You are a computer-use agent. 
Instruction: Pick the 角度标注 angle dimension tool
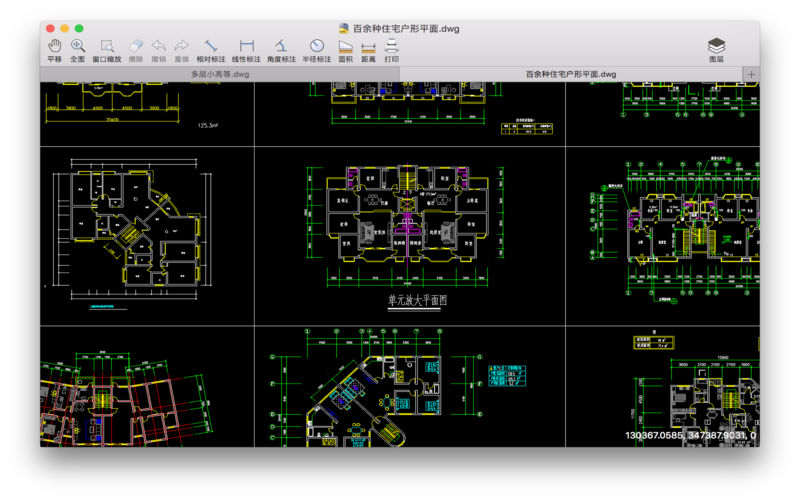click(x=281, y=51)
